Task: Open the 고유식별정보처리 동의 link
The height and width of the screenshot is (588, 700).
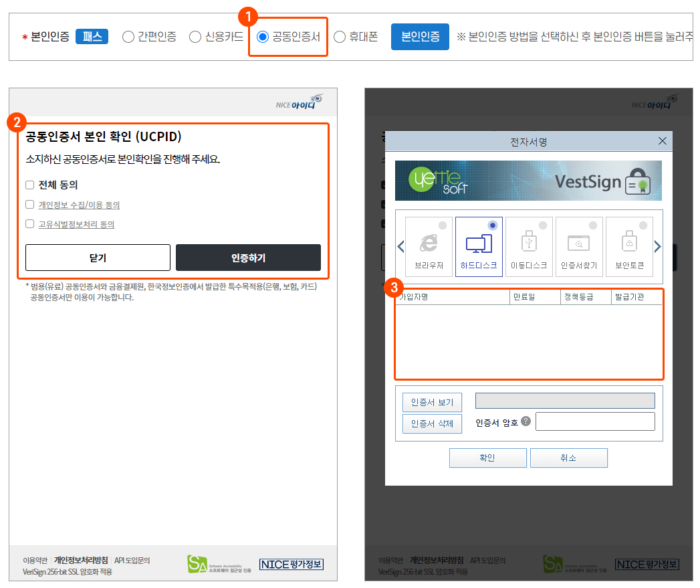Action: tap(76, 224)
